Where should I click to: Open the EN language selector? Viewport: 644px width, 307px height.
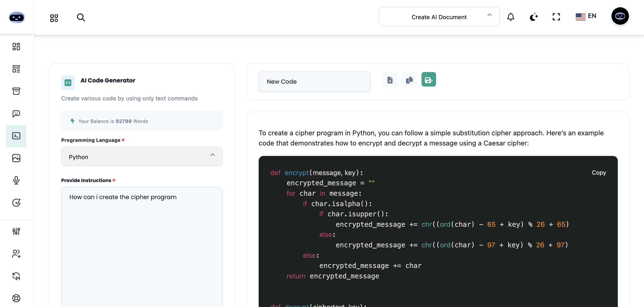586,16
